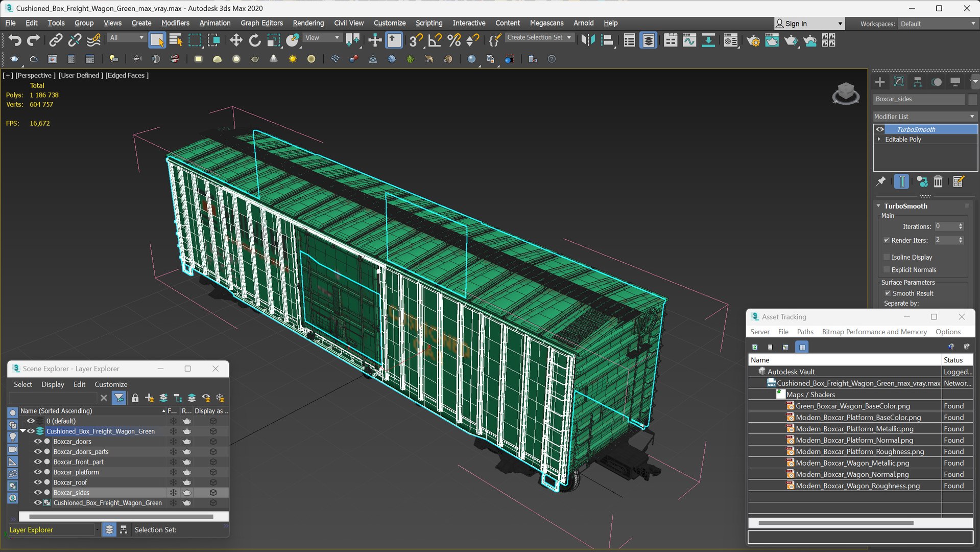Enable the Explicit Normals checkbox
The image size is (980, 552).
click(887, 270)
